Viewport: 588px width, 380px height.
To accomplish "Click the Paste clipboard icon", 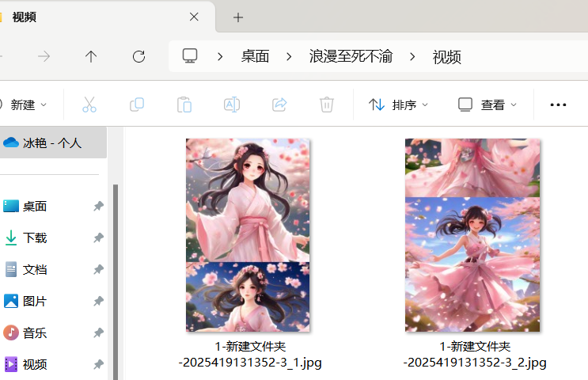I will point(184,104).
